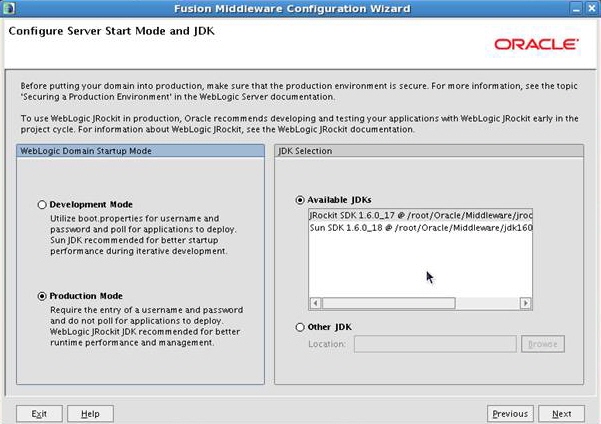Viewport: 601px width, 424px height.
Task: Click the Other JDK Location text field
Action: (434, 344)
